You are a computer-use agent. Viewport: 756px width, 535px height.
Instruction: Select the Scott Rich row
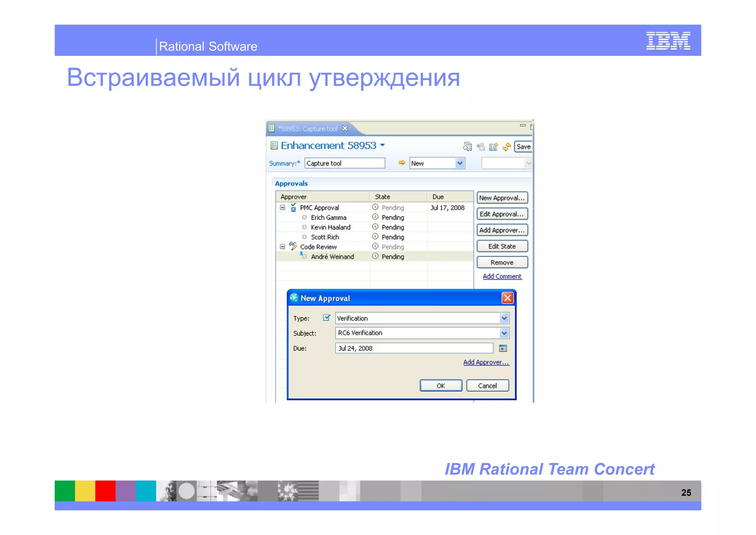375,237
